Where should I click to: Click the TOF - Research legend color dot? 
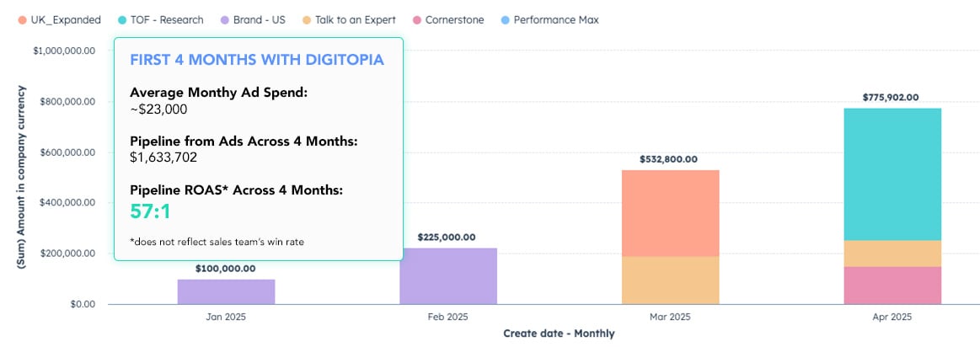123,19
